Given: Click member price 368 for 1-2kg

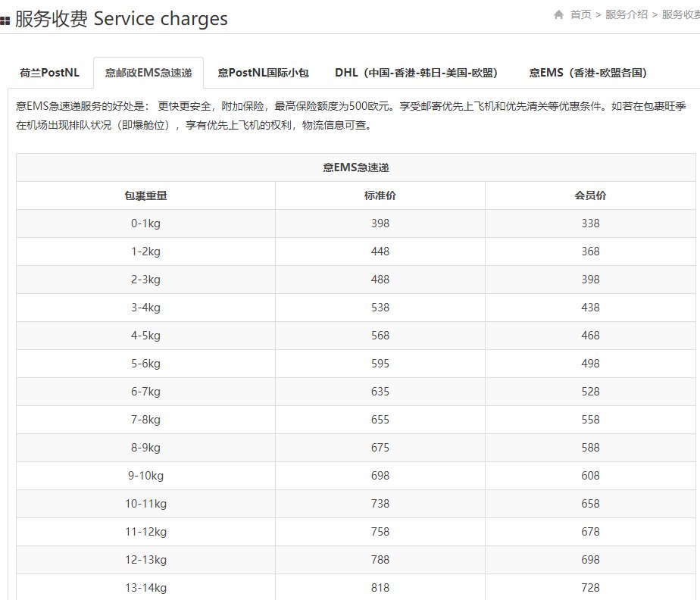Looking at the screenshot, I should (x=590, y=252).
